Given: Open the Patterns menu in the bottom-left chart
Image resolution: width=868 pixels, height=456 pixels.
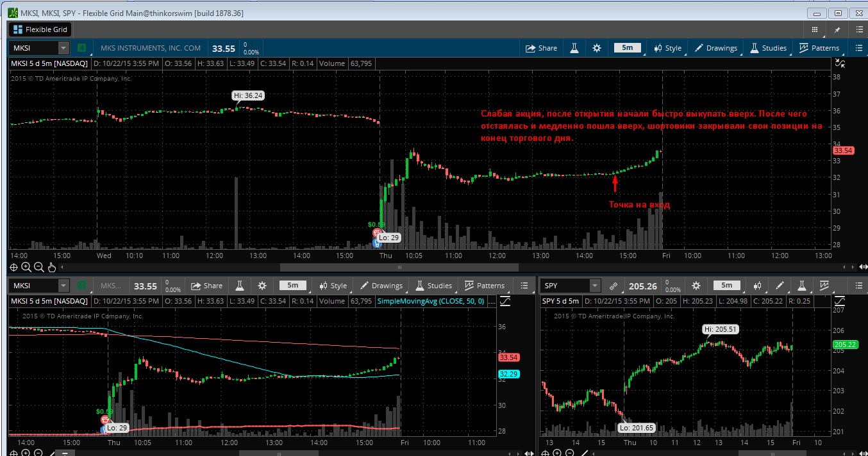Looking at the screenshot, I should [484, 286].
